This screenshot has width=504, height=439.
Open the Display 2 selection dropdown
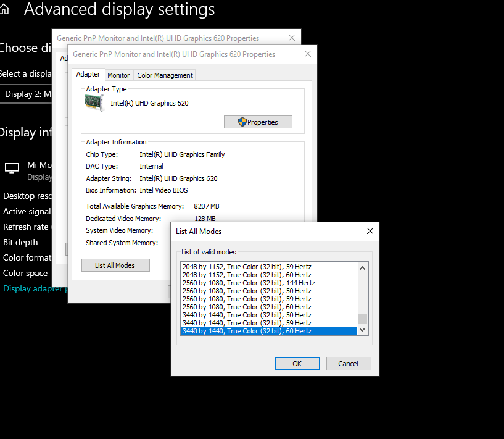26,94
